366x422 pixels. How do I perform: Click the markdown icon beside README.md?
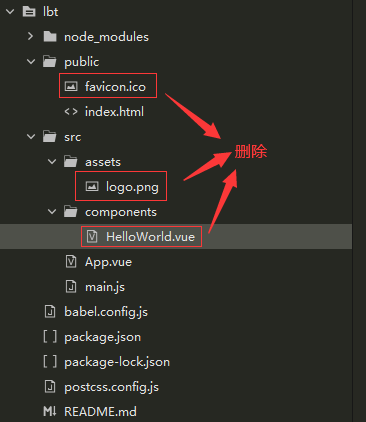[x=50, y=412]
